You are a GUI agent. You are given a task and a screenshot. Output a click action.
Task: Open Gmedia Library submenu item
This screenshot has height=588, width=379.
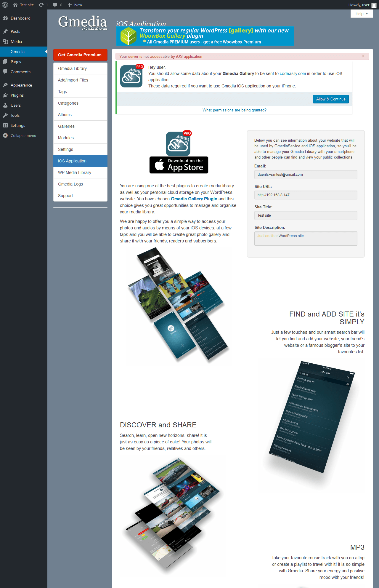(x=80, y=68)
